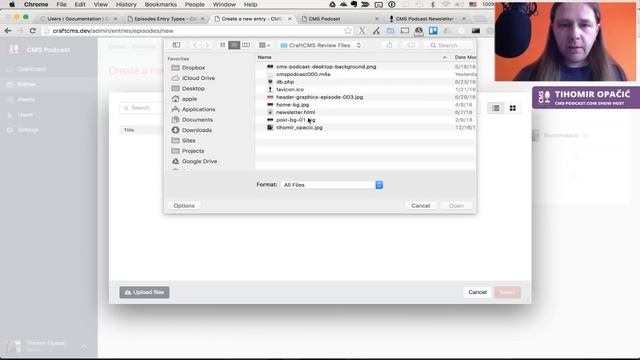Viewport: 640px width, 360px height.
Task: Open the Bookmarks menu
Action: click(161, 4)
